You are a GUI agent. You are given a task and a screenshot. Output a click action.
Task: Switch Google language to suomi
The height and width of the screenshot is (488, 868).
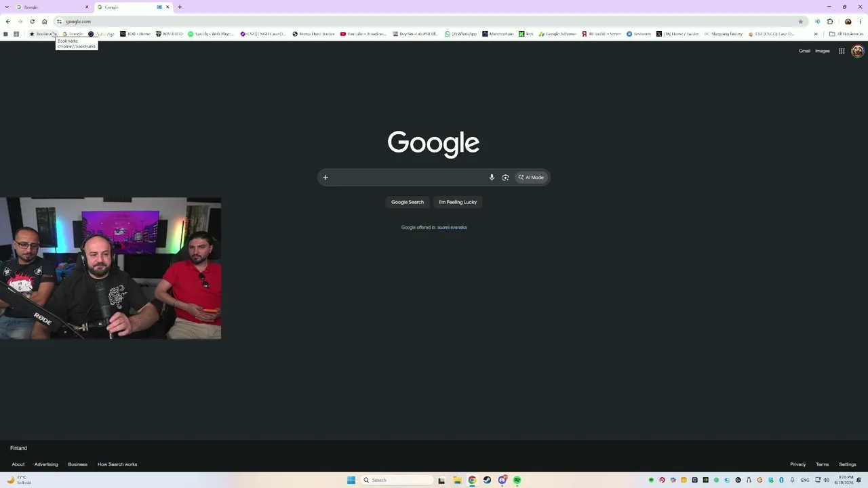click(443, 228)
